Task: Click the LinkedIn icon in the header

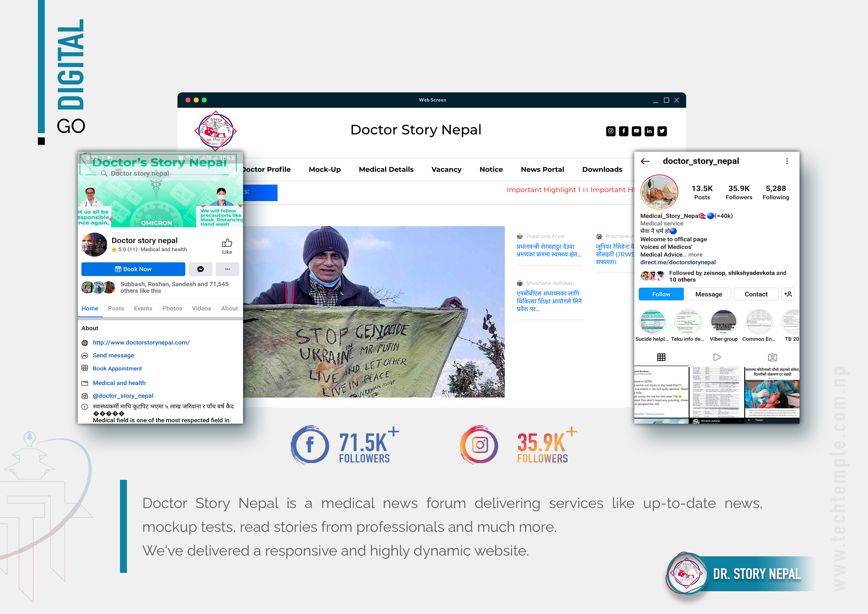Action: [x=649, y=131]
